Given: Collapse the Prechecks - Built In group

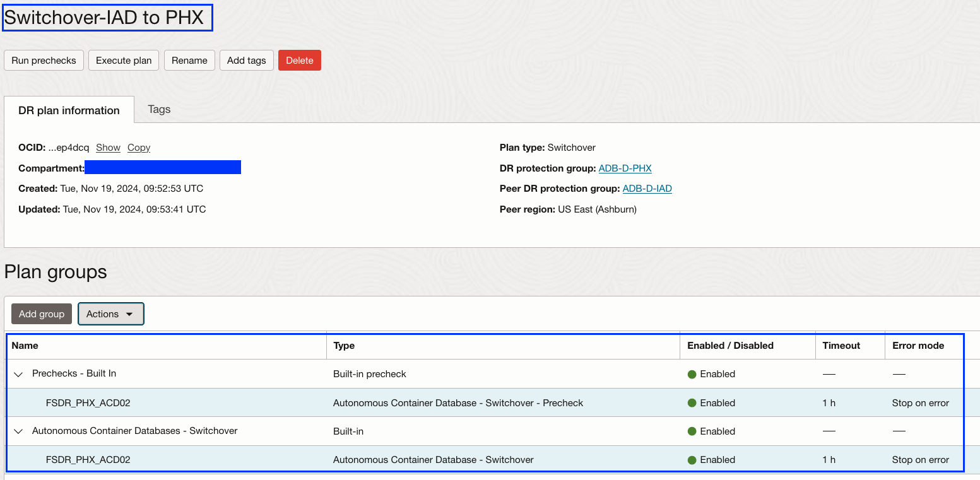Looking at the screenshot, I should coord(18,374).
